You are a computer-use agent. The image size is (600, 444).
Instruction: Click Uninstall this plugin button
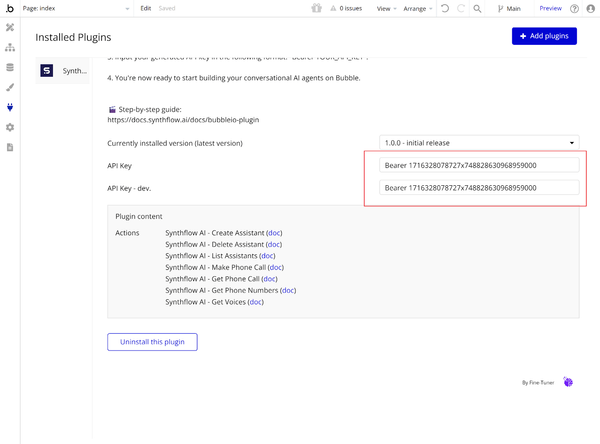click(x=152, y=342)
